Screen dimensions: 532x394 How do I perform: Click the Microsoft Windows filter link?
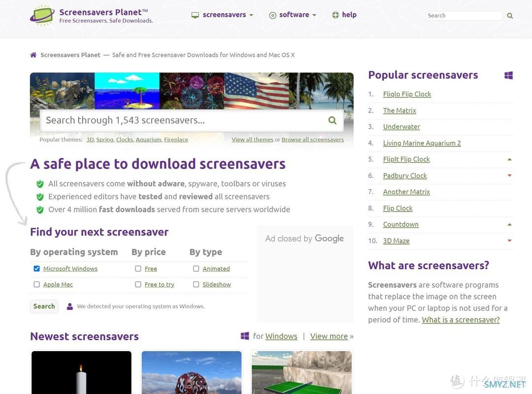[x=70, y=269]
